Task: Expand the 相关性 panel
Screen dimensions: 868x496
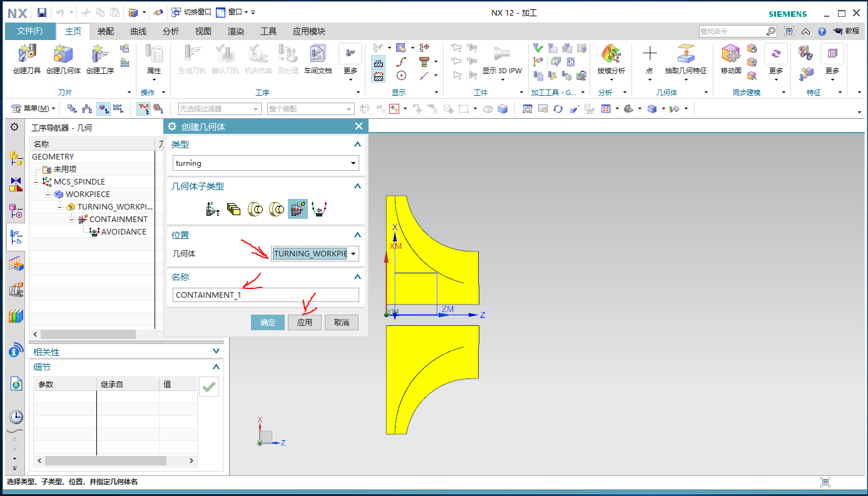Action: click(216, 352)
